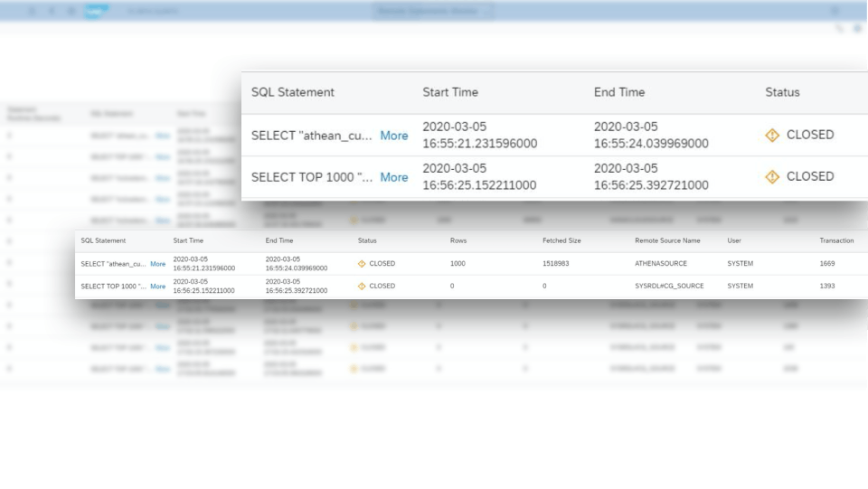
Task: Select transaction number 1393
Action: 827,286
